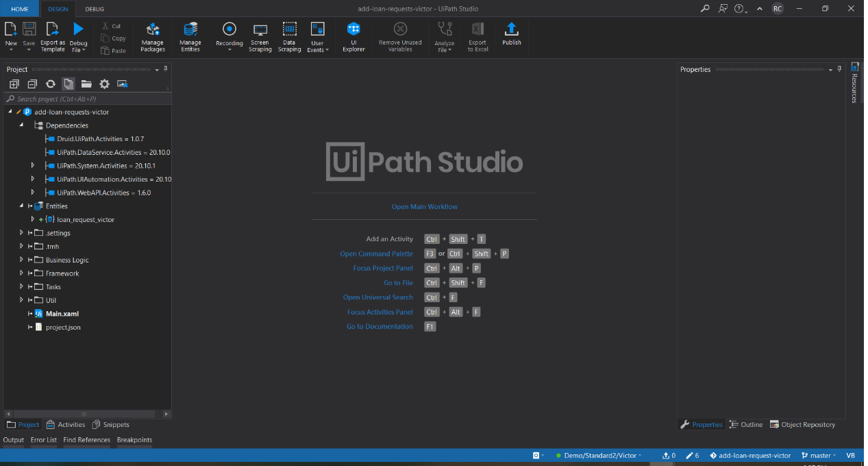Click Manage Entities icon

click(190, 36)
